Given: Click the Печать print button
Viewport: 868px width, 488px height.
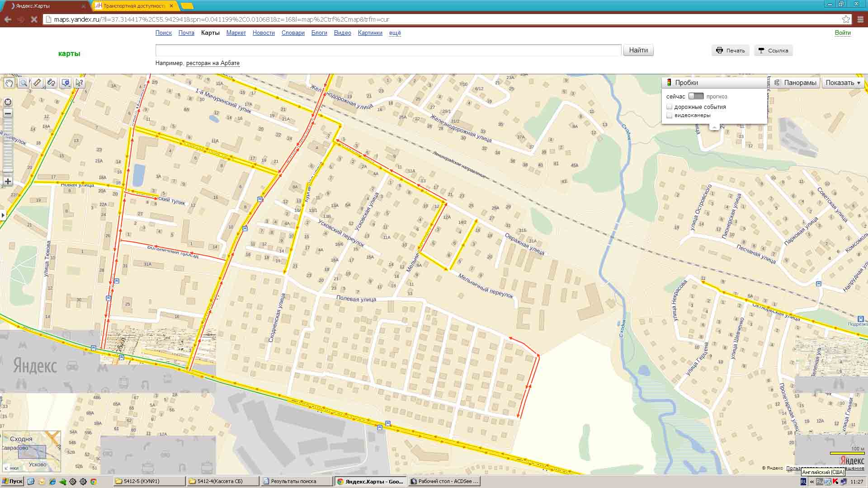Looking at the screenshot, I should tap(730, 51).
